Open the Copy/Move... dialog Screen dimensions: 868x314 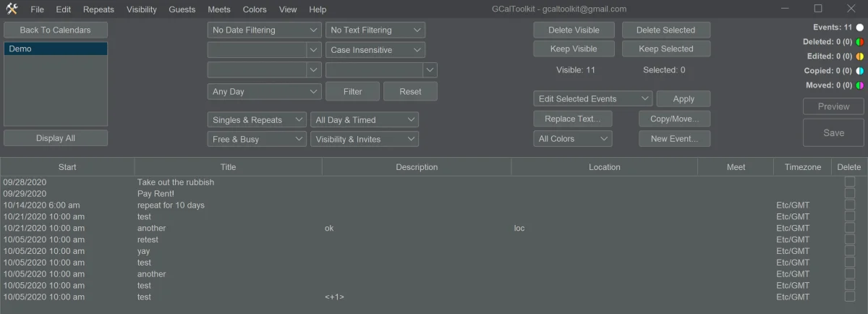[675, 119]
